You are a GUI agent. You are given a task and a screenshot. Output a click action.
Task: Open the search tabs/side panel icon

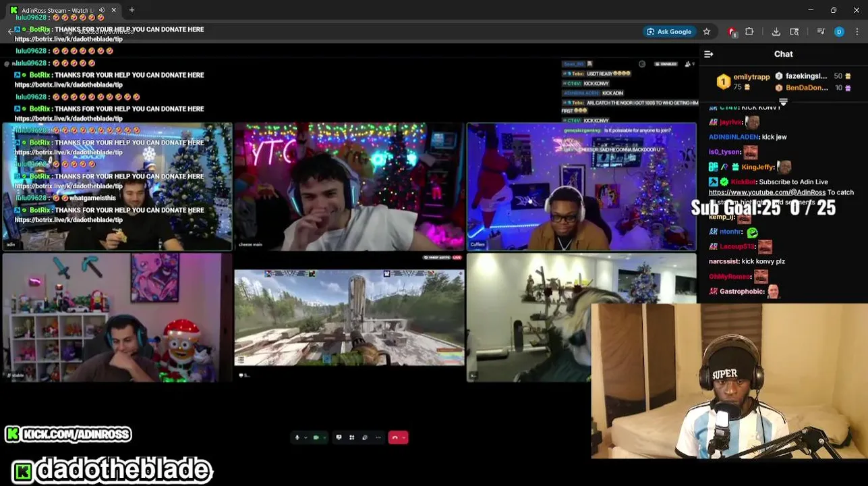pyautogui.click(x=794, y=32)
